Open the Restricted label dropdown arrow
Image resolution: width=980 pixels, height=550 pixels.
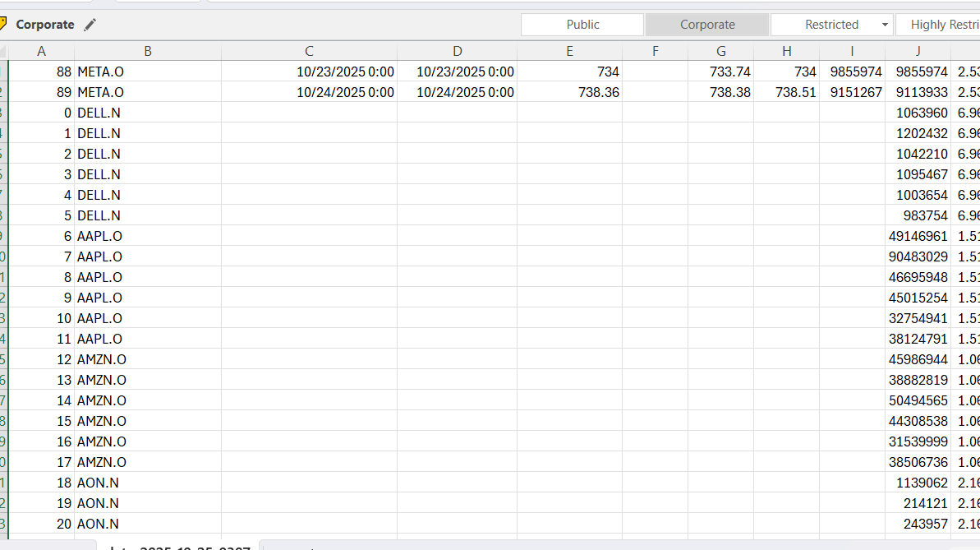885,25
